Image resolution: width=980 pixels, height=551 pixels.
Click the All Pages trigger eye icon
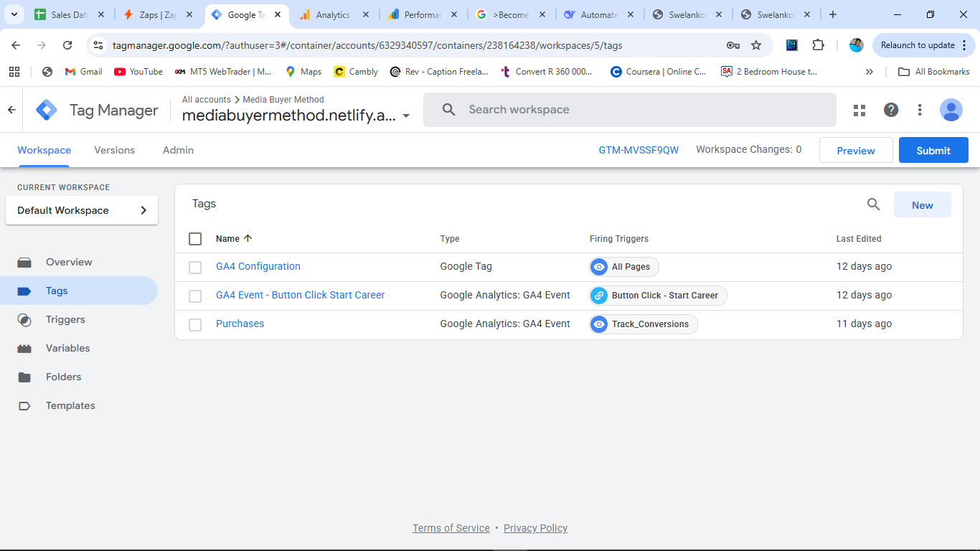(599, 267)
